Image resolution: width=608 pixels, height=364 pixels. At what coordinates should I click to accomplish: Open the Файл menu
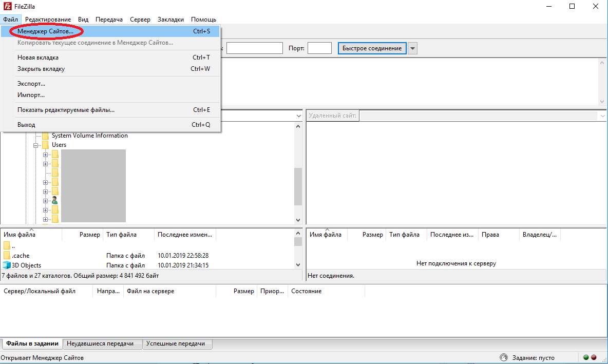click(x=10, y=20)
